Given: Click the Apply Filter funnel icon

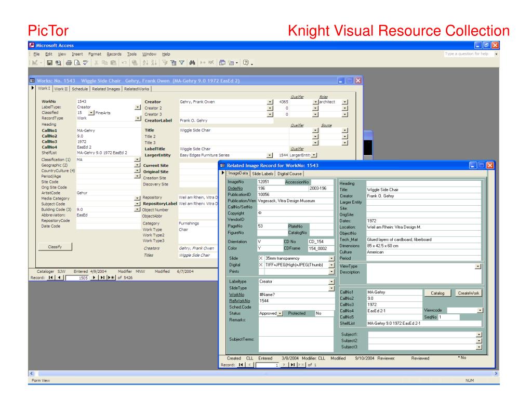Looking at the screenshot, I should coord(182,63).
